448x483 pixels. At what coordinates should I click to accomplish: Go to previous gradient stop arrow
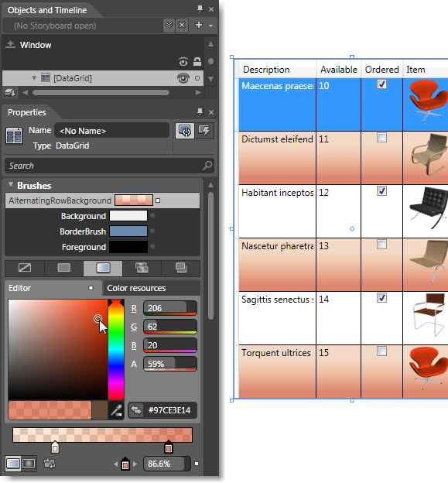(116, 464)
